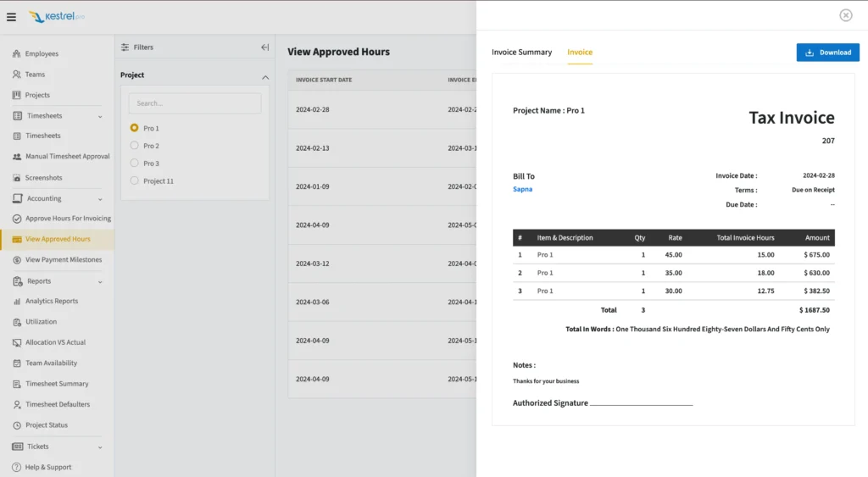
Task: Click the Project Status clock icon
Action: tap(17, 425)
